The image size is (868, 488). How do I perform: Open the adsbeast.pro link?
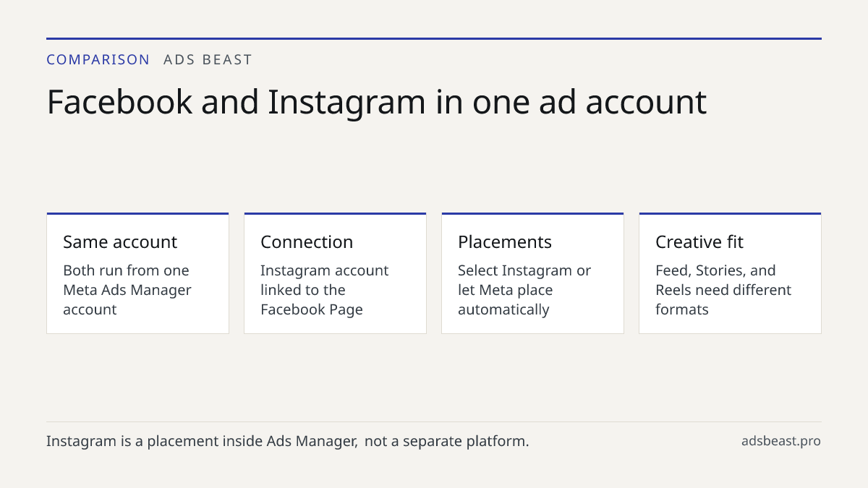781,441
